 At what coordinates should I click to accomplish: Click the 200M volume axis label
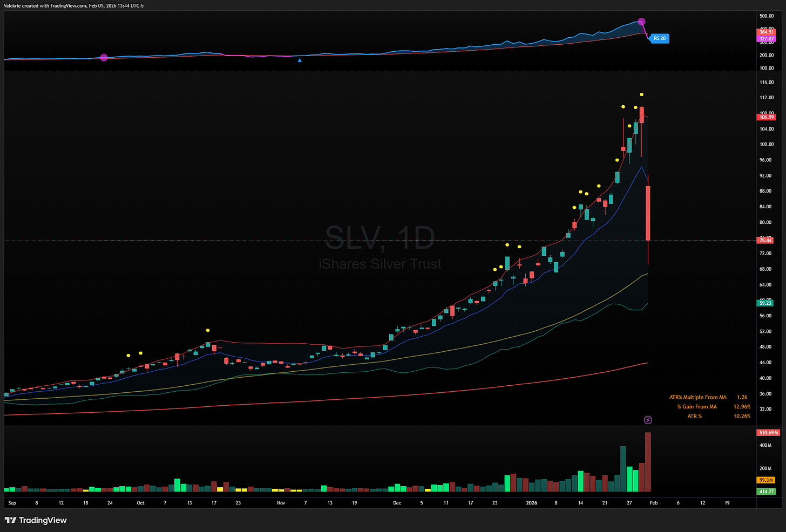tap(765, 469)
